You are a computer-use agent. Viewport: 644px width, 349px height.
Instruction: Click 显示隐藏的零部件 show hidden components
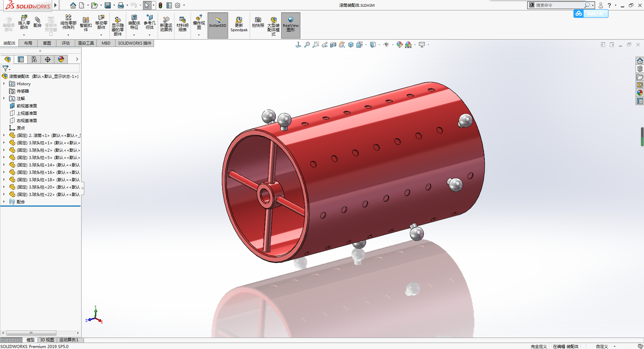click(x=117, y=26)
